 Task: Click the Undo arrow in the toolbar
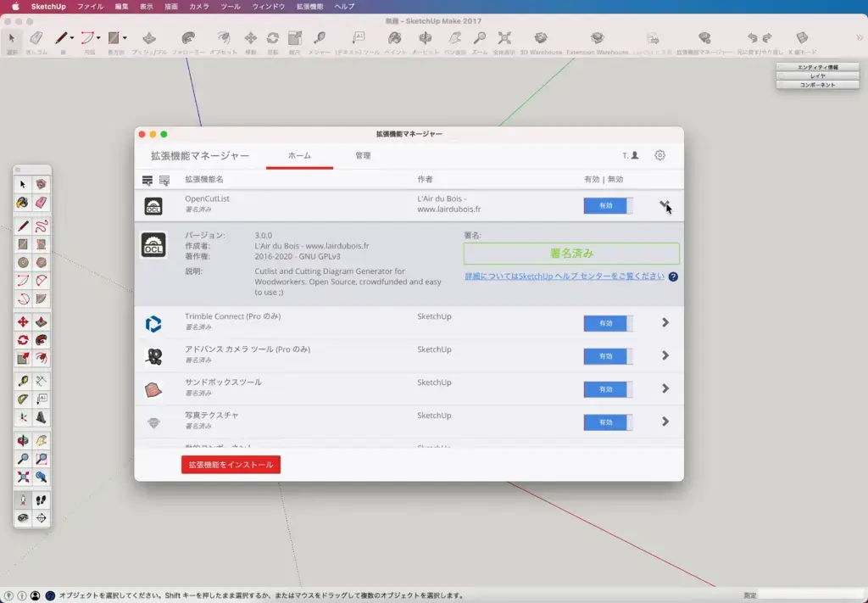tap(752, 38)
